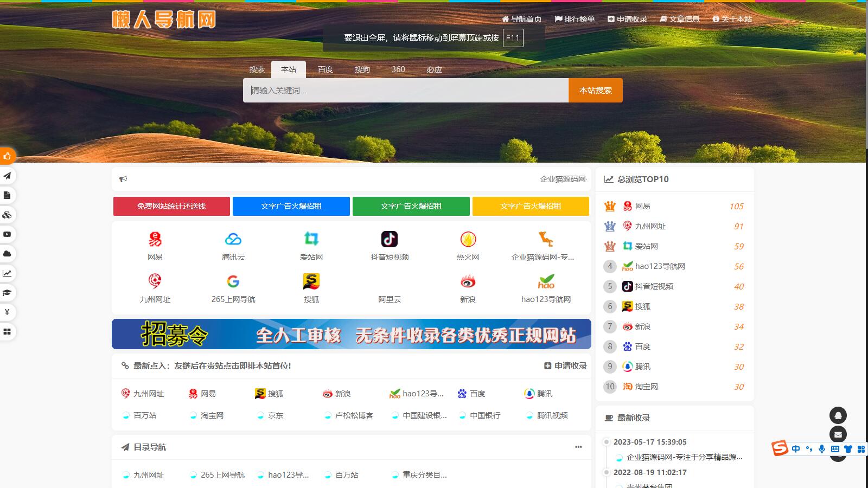The height and width of the screenshot is (488, 868).
Task: Open 排行榜单 in top navigation
Action: [575, 19]
